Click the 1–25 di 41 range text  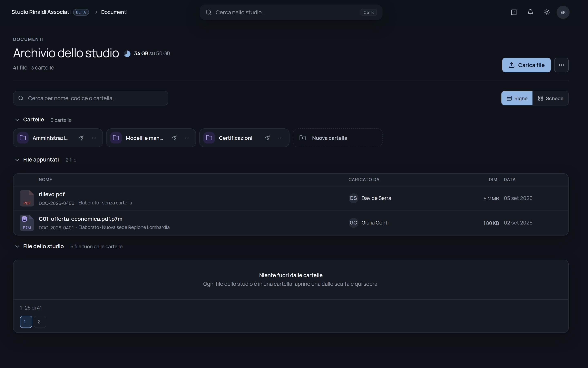(31, 308)
